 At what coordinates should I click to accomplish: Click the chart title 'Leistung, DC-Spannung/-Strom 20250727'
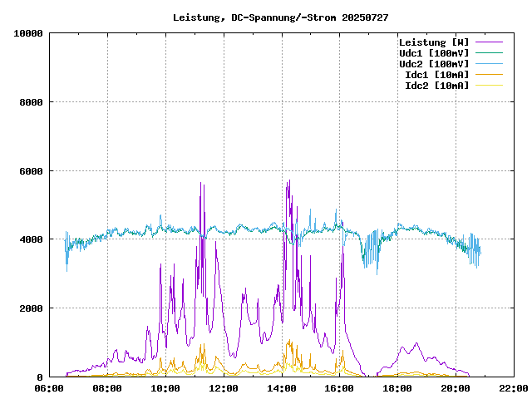click(280, 17)
